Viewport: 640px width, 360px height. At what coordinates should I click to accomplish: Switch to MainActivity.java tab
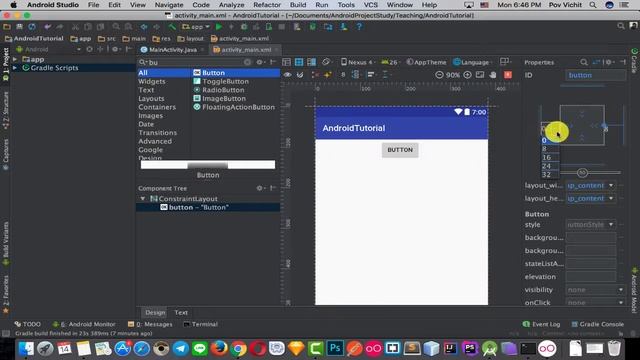tap(173, 50)
